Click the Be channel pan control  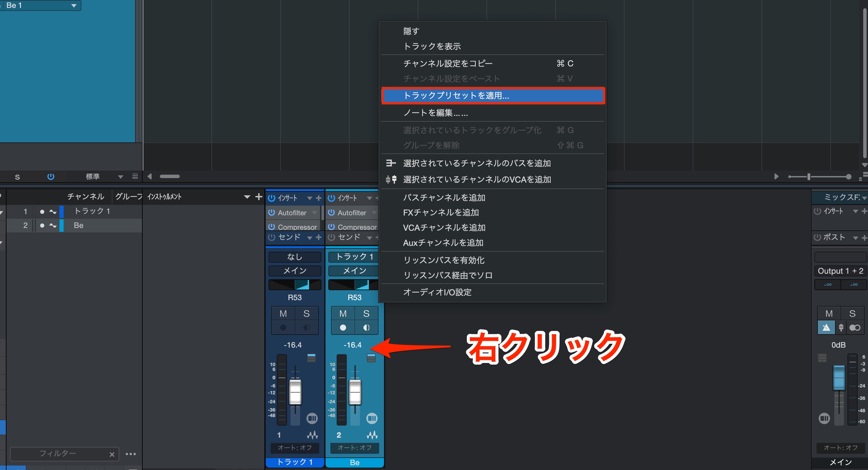354,285
